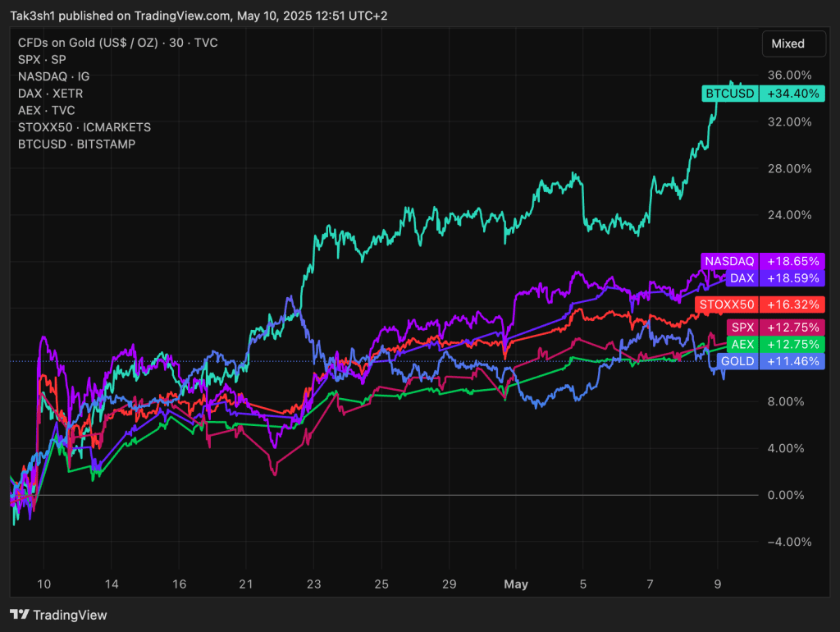Click the 29 date on time axis
The width and height of the screenshot is (840, 632).
coord(449,584)
